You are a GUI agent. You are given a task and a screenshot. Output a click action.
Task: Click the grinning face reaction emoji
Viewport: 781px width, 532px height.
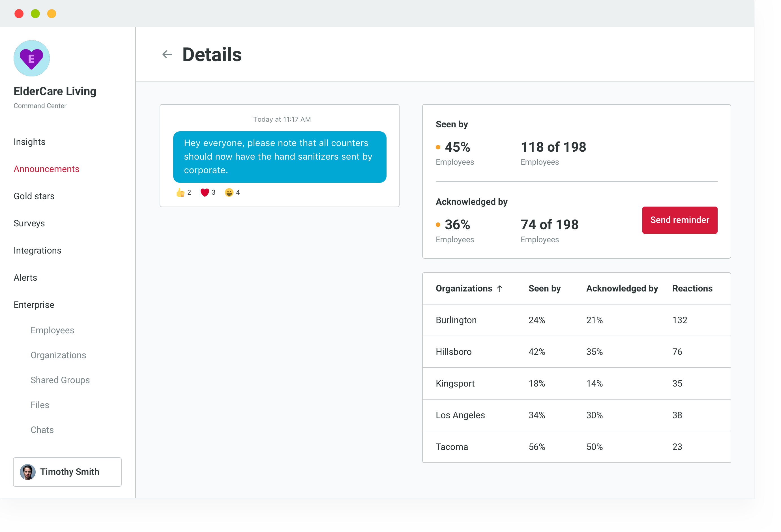coord(229,193)
